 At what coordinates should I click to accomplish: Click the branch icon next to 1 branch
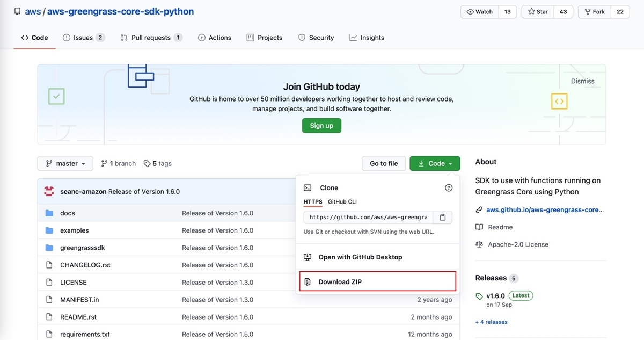click(105, 163)
